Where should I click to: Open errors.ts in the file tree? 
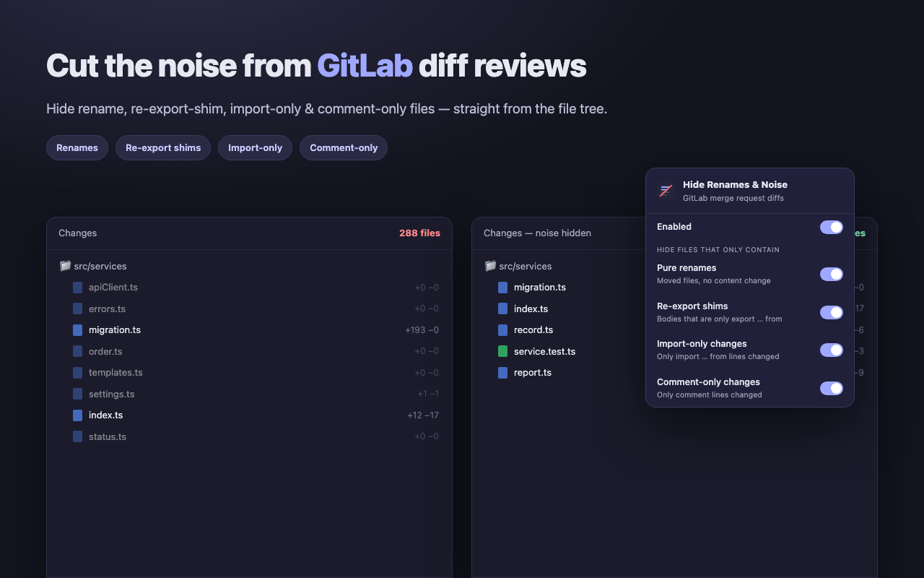click(107, 309)
